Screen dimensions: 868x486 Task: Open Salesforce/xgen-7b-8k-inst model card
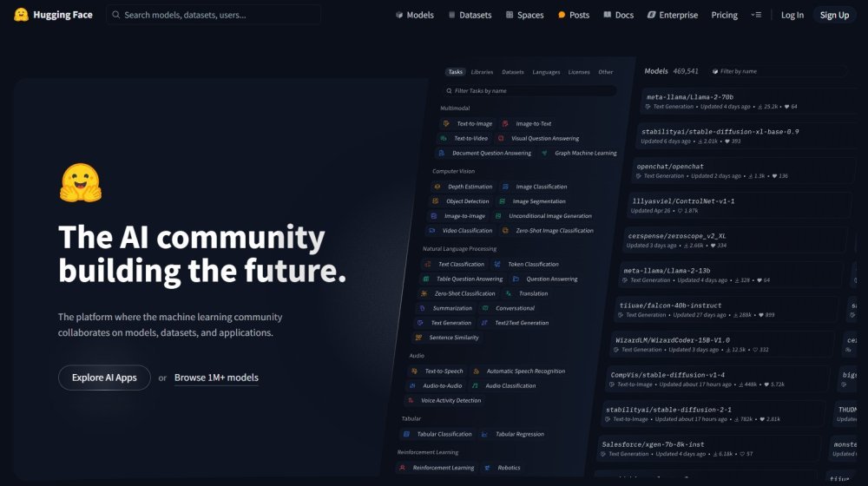click(710, 449)
